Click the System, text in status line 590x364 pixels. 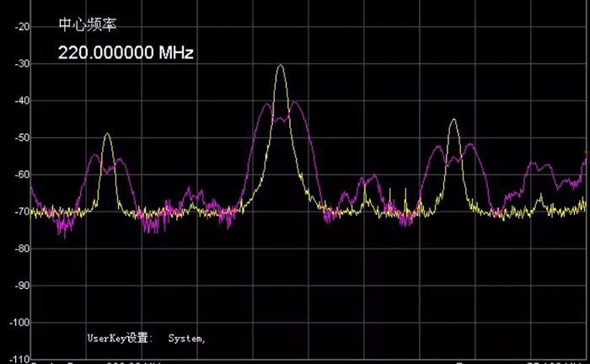pos(186,338)
